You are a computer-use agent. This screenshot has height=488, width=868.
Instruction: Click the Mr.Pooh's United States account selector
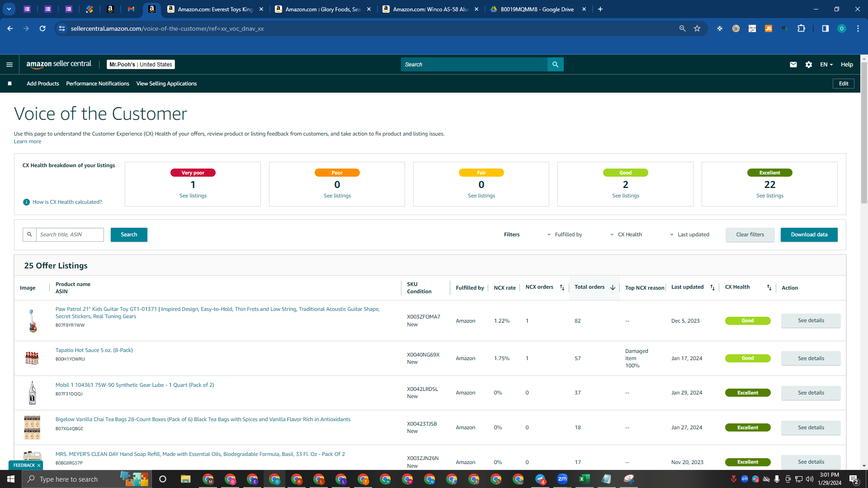pyautogui.click(x=141, y=65)
